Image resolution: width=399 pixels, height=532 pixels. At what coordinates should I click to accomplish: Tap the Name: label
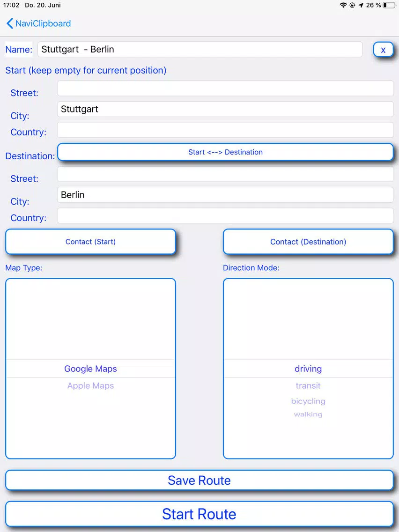click(19, 50)
